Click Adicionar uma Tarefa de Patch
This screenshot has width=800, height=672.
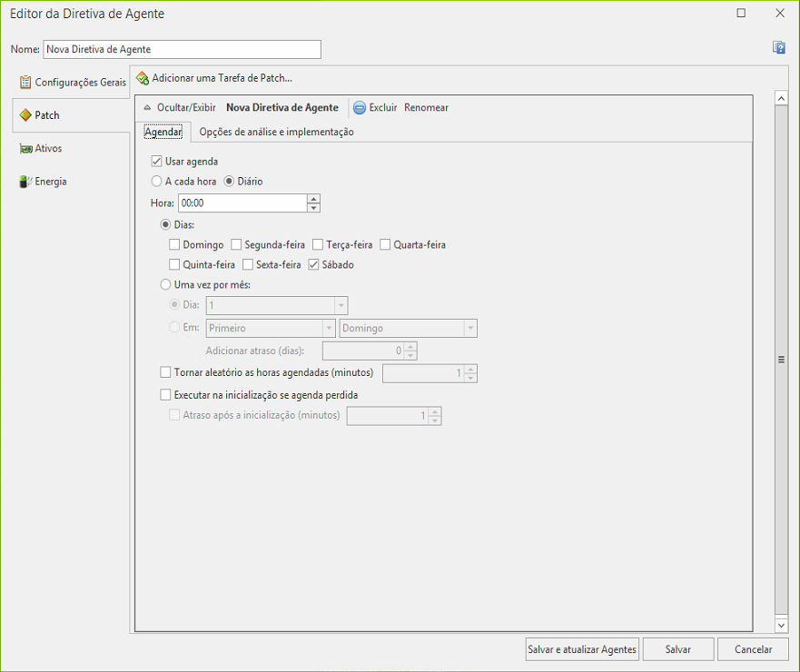(222, 78)
